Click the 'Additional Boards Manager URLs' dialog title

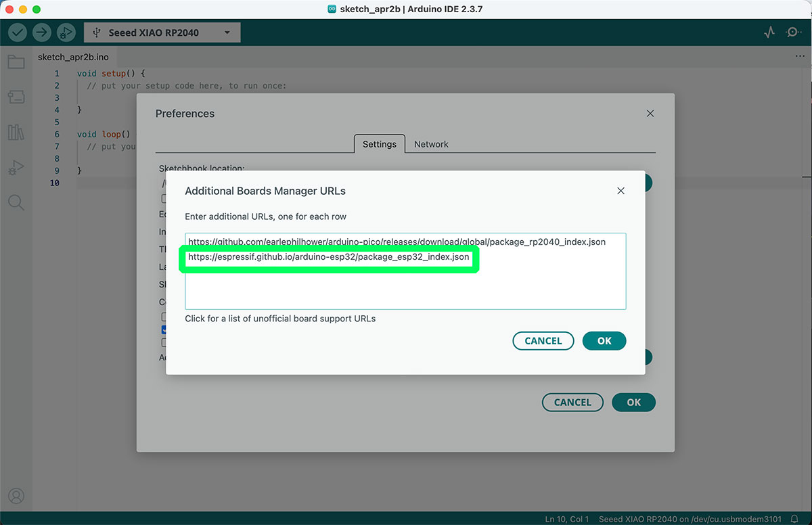(x=265, y=191)
